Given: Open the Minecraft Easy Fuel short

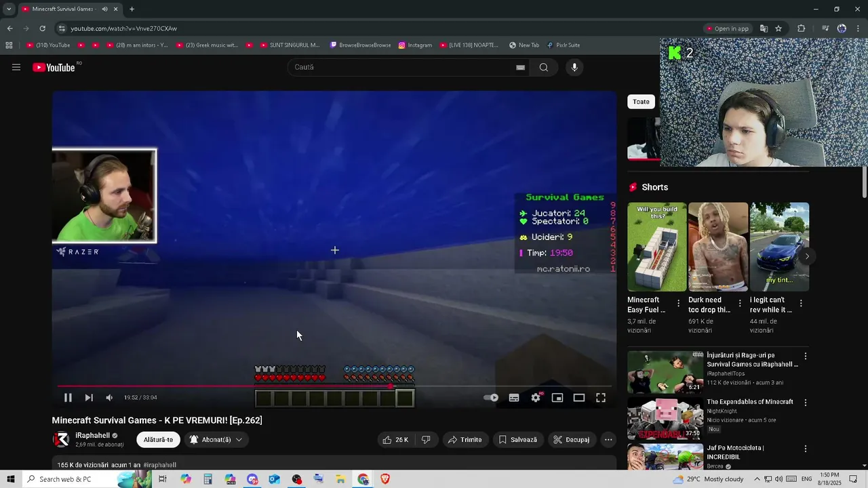Looking at the screenshot, I should coord(656,247).
